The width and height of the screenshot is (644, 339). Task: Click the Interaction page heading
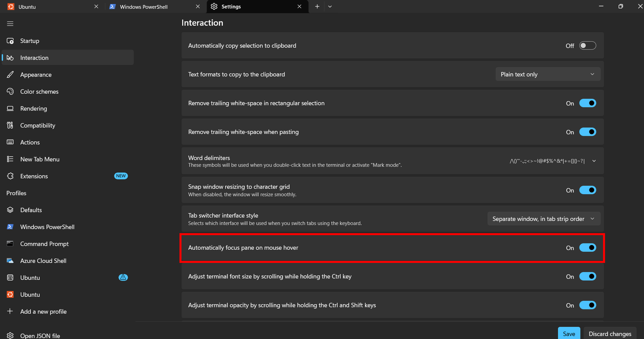pyautogui.click(x=202, y=23)
